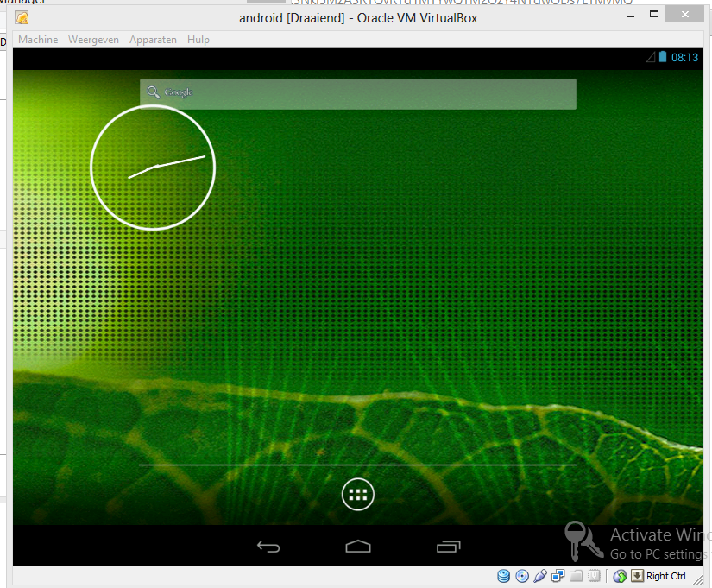
Task: Click the video capture status icon
Action: click(x=595, y=576)
